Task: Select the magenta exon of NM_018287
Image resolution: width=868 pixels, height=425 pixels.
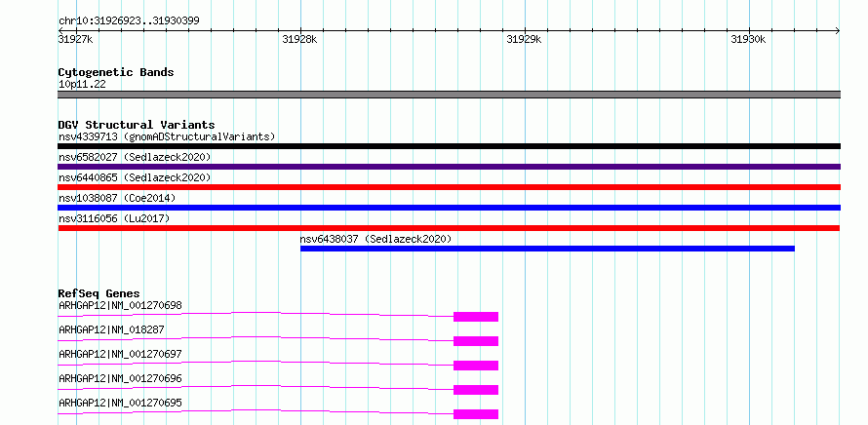Action: 476,341
